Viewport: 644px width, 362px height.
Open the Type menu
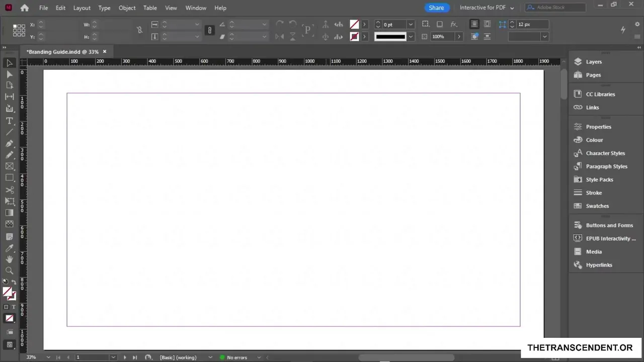click(104, 8)
